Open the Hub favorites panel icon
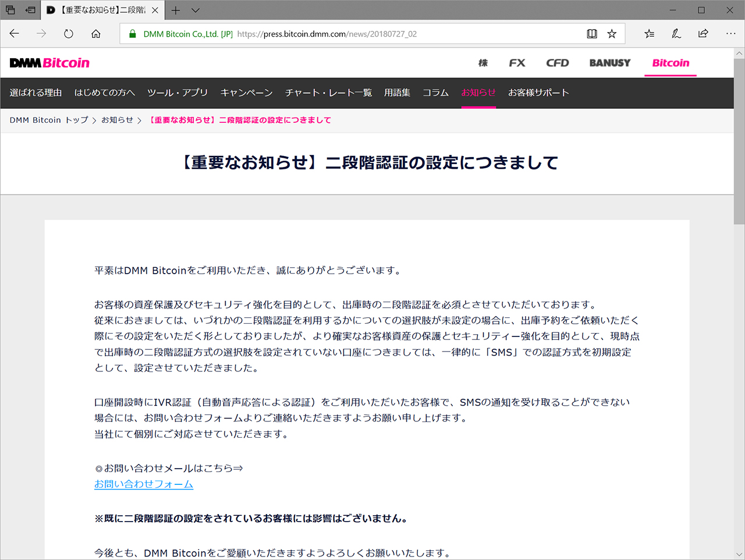Image resolution: width=745 pixels, height=560 pixels. tap(649, 34)
